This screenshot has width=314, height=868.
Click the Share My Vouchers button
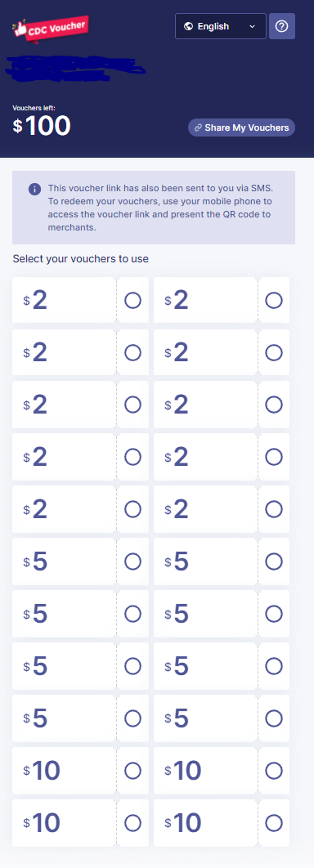[241, 128]
